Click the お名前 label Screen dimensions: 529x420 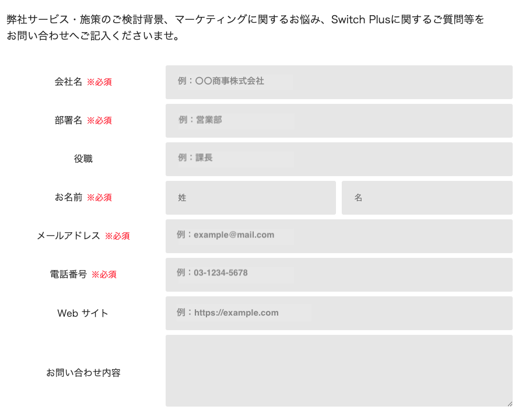click(x=68, y=197)
